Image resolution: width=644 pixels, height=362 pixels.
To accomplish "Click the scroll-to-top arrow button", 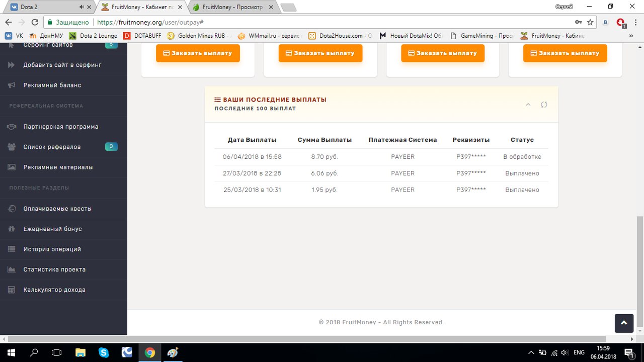I will coord(624,323).
